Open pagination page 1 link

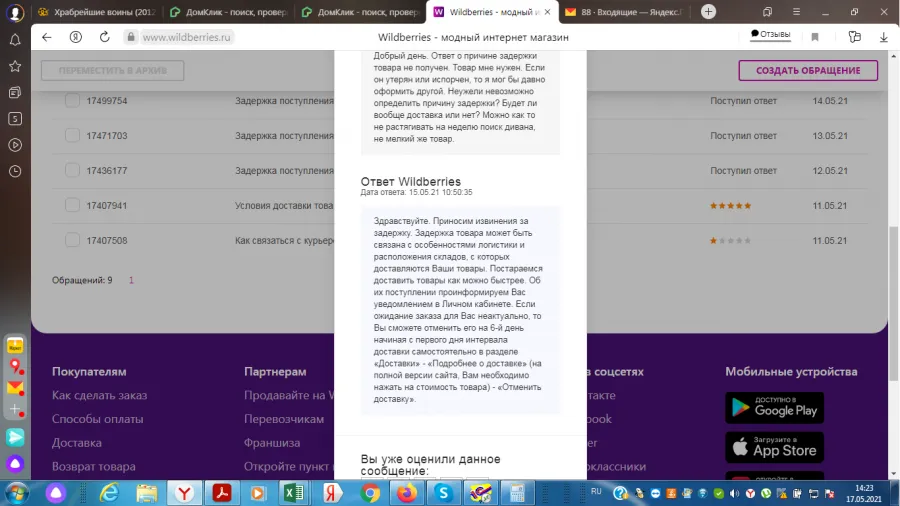(x=131, y=281)
